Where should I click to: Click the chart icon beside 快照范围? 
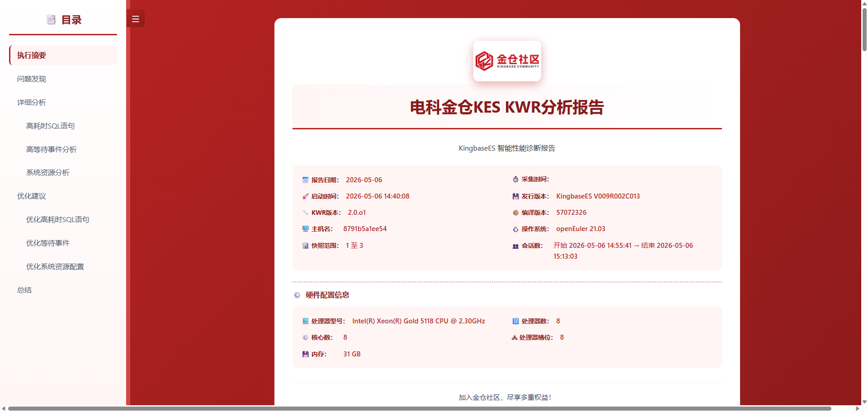click(305, 246)
